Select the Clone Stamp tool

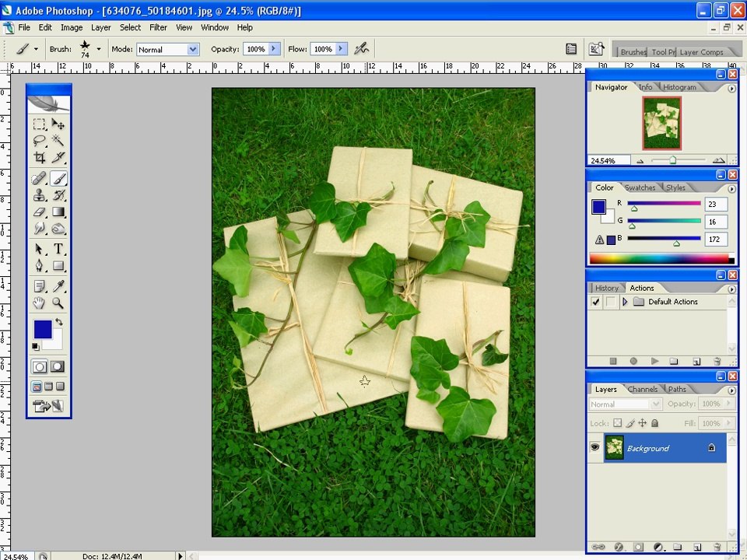pyautogui.click(x=39, y=195)
